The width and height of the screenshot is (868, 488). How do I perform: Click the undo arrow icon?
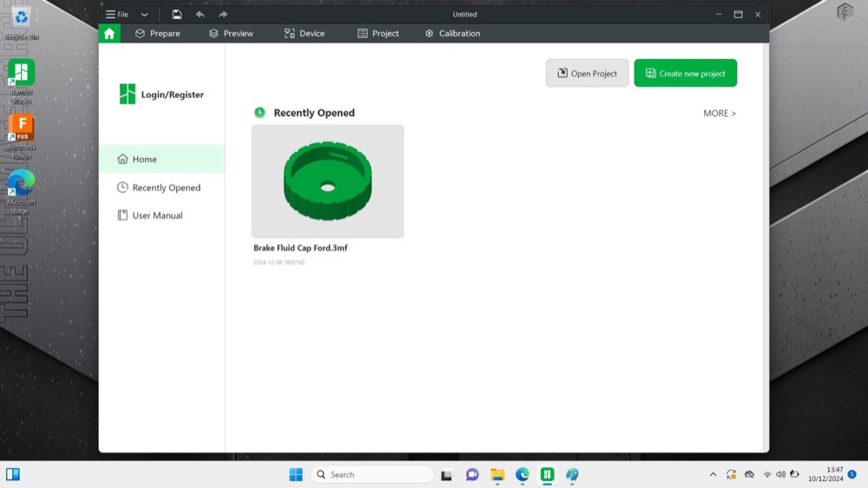point(200,15)
